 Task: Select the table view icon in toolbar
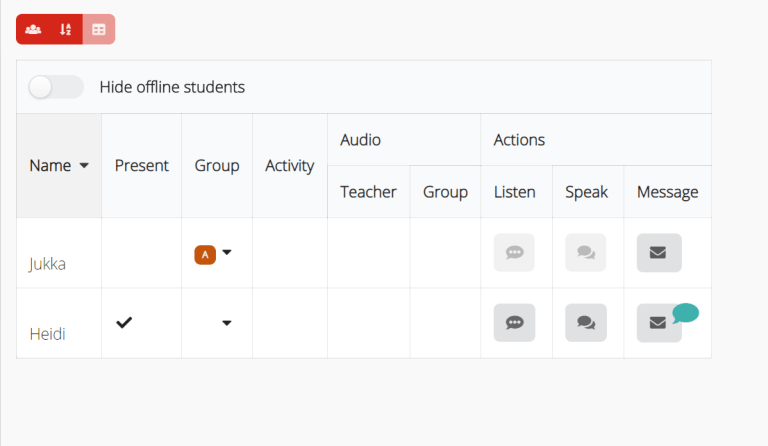click(x=99, y=29)
